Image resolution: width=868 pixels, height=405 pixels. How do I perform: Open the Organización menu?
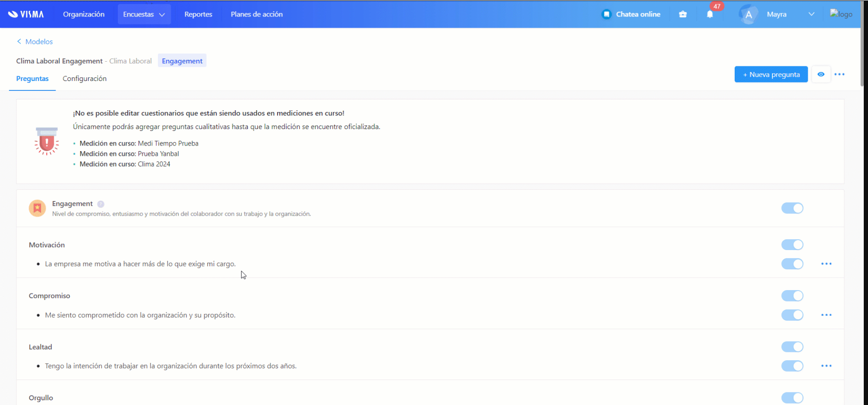84,14
